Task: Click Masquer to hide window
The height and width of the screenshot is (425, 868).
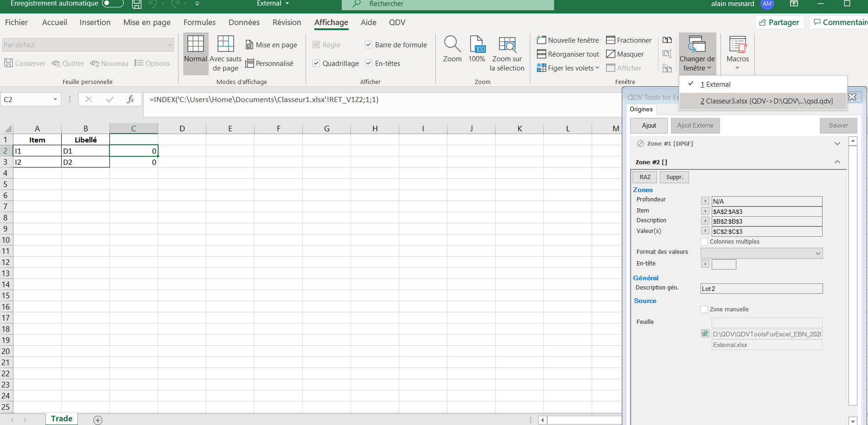Action: [625, 54]
